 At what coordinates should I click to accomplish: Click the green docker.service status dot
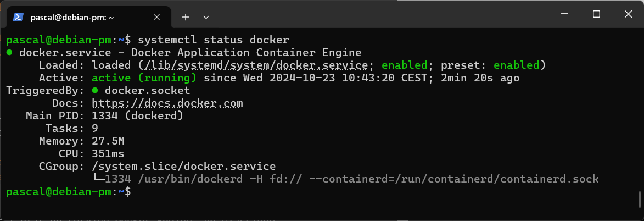9,53
